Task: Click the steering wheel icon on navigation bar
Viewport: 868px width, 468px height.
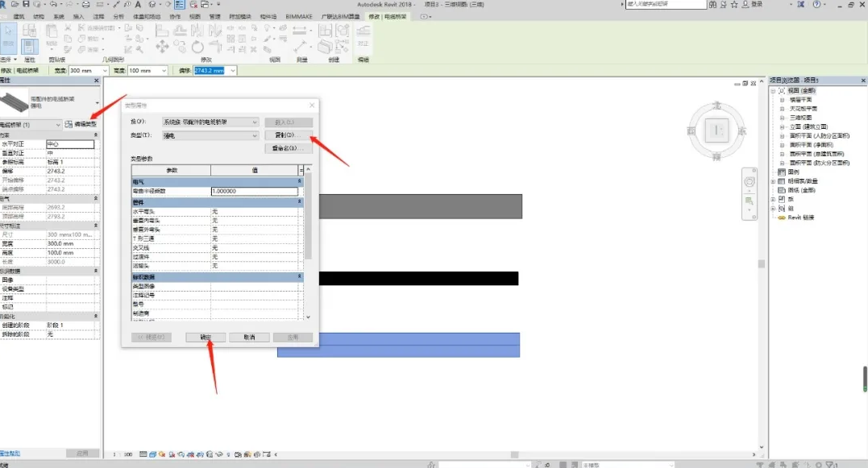Action: tap(750, 182)
